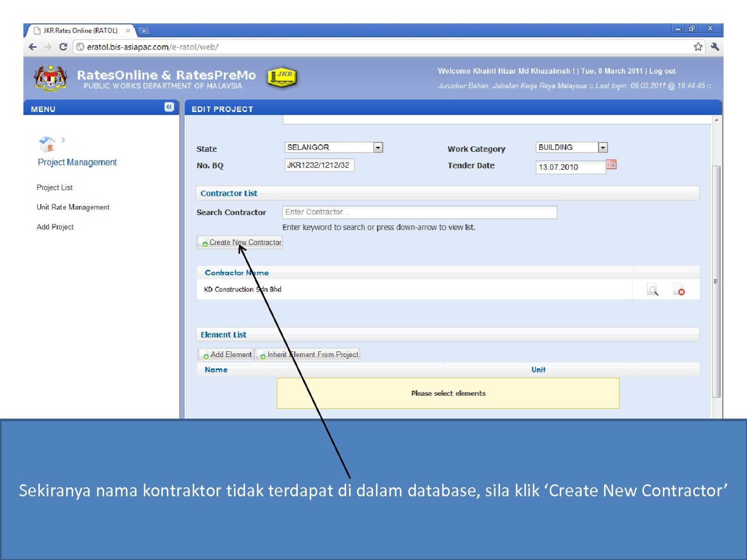
Task: Click the browser back arrow
Action: click(x=33, y=47)
